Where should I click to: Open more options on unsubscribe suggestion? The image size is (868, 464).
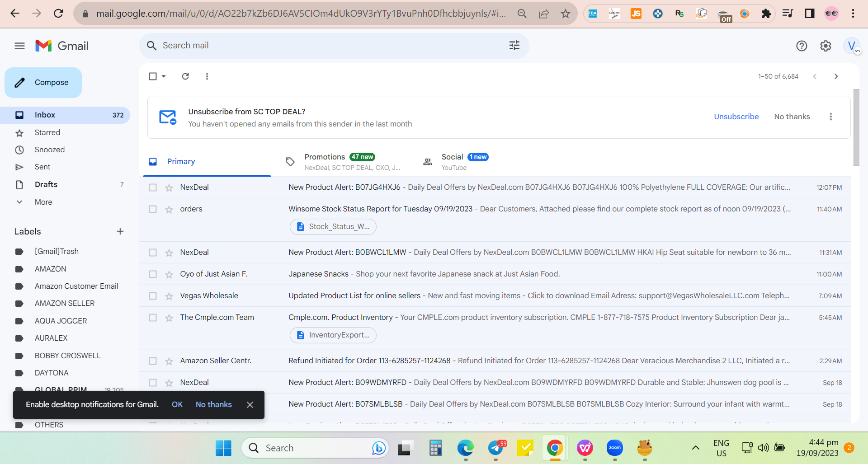click(830, 117)
